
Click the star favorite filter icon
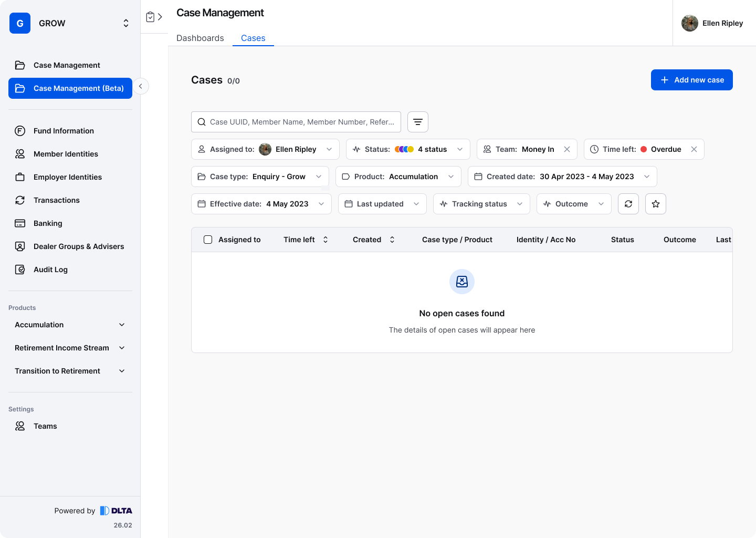click(655, 204)
